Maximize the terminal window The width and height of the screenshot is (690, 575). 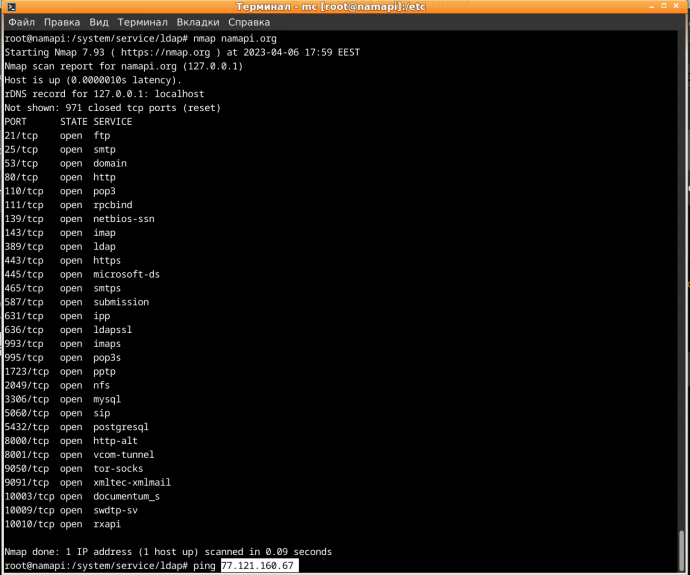click(666, 6)
